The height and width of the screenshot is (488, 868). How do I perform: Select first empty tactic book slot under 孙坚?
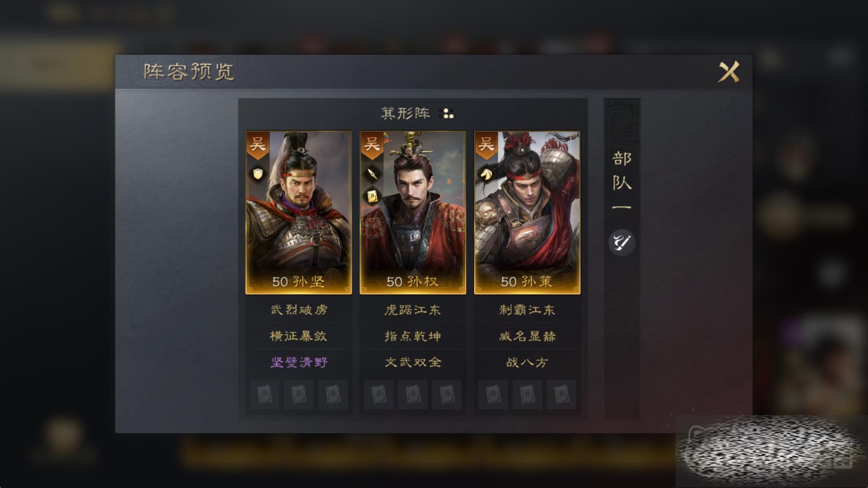tap(264, 395)
